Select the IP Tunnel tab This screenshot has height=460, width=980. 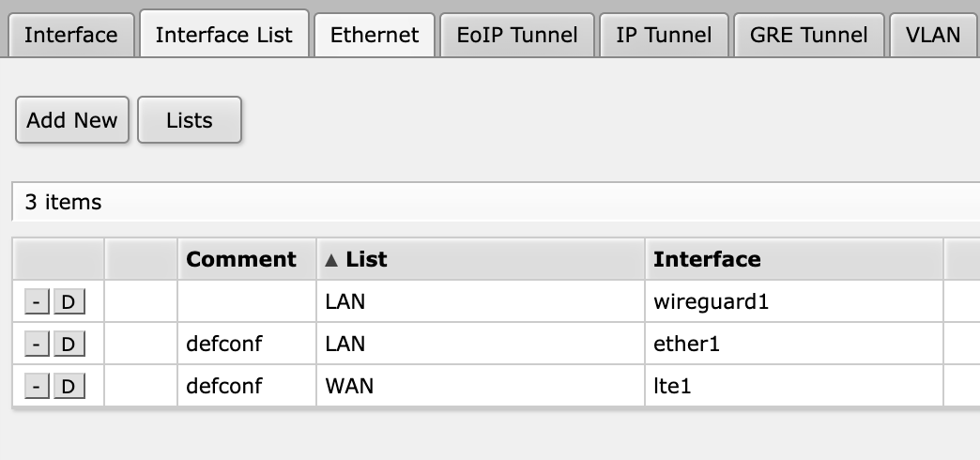coord(664,36)
